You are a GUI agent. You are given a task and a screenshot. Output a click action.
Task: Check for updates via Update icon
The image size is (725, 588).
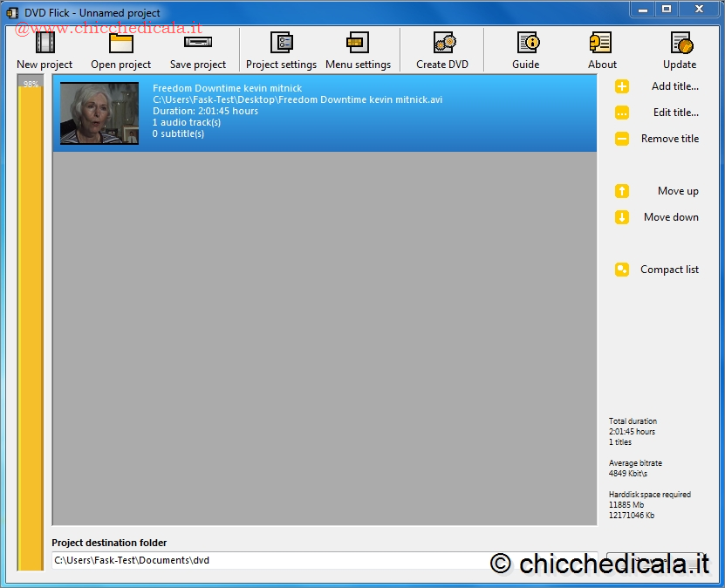click(x=680, y=43)
